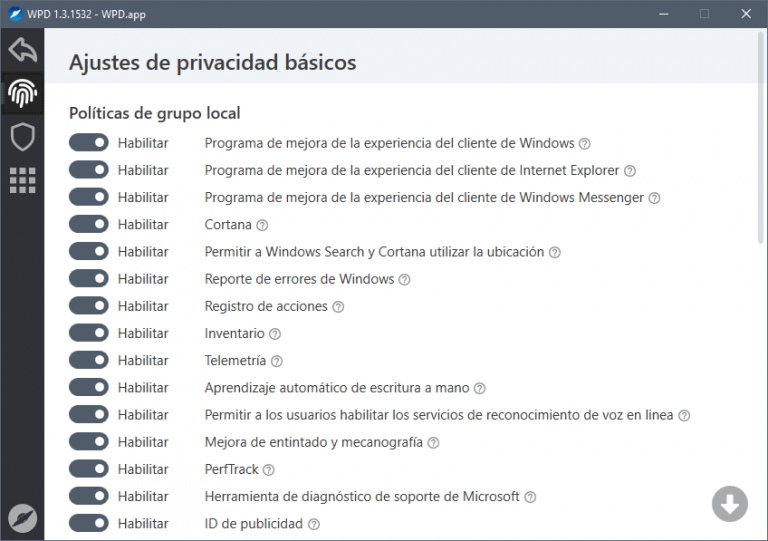Screen dimensions: 768x541
Task: Open the fingerprint privacy section
Action: tap(22, 93)
